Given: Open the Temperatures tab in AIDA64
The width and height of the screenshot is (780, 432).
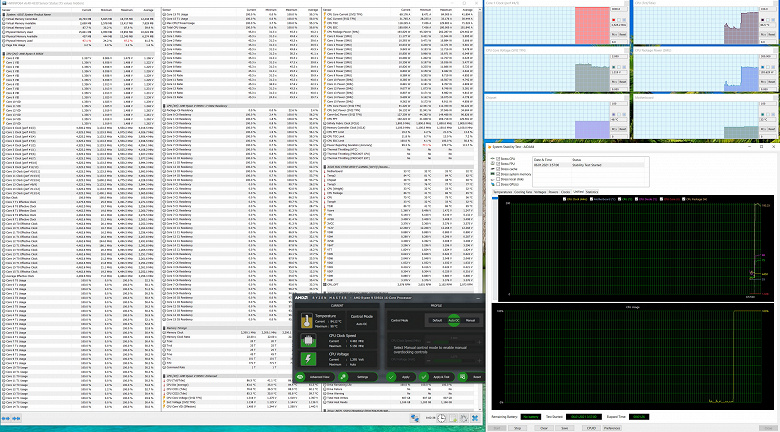Looking at the screenshot, I should 502,192.
